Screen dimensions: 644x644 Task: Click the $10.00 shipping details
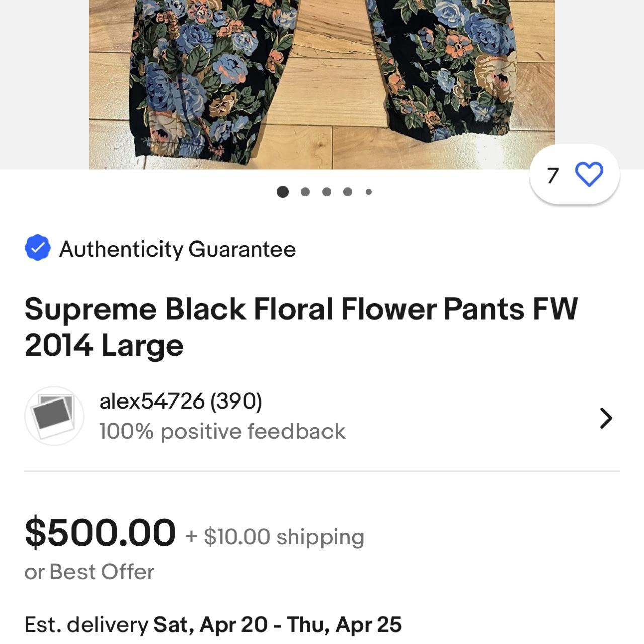point(274,538)
